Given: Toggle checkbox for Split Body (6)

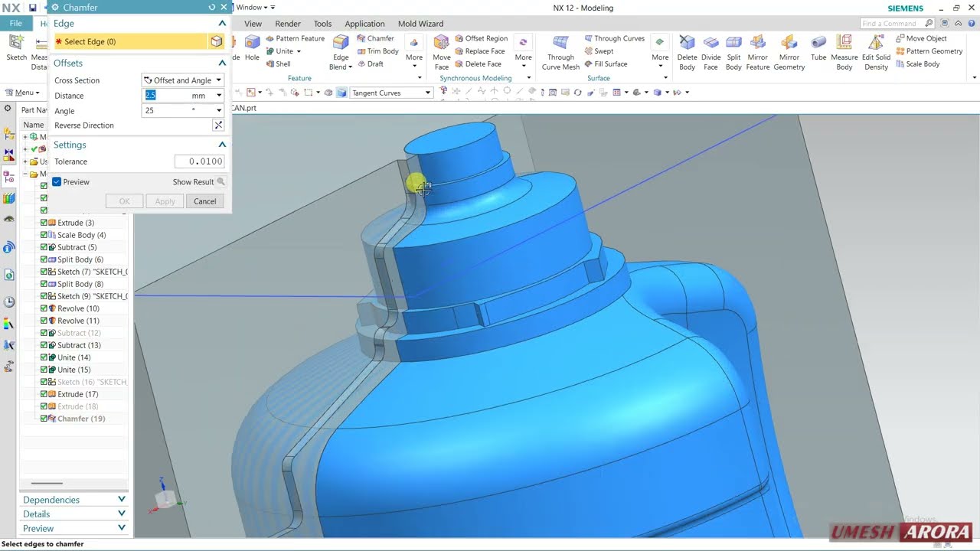Looking at the screenshot, I should 44,259.
